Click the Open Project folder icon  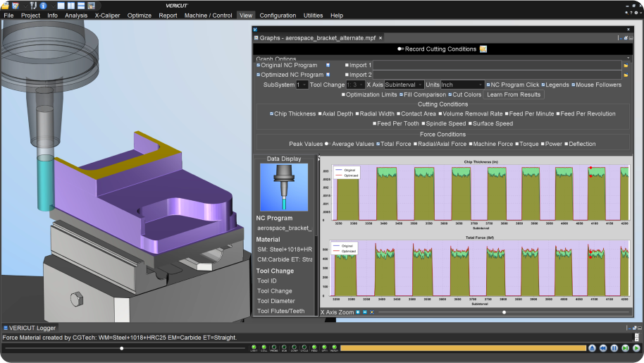6,6
